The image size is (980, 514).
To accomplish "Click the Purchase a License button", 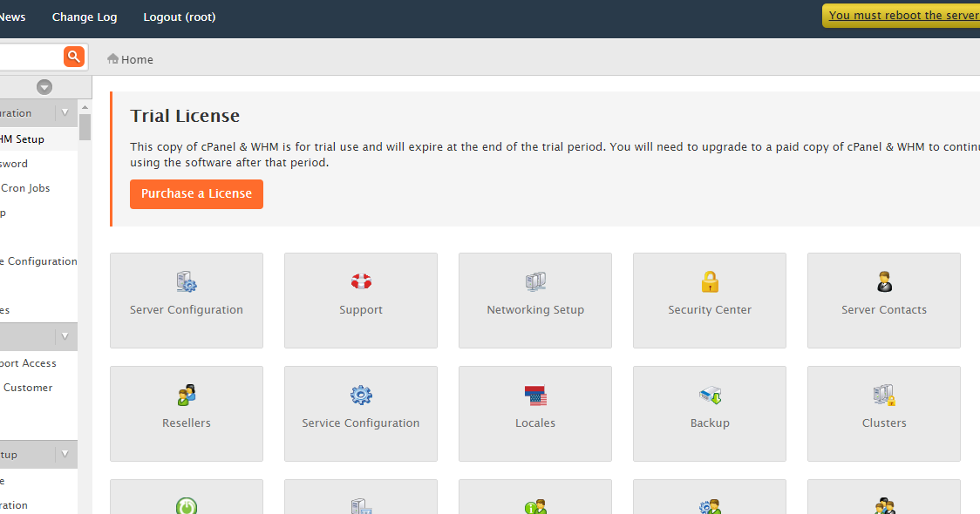I will [196, 194].
